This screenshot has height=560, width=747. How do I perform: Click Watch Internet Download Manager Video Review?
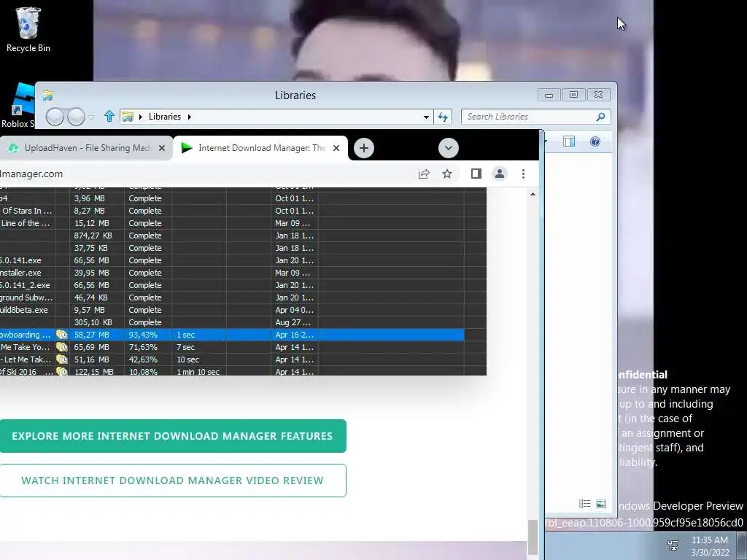[172, 481]
